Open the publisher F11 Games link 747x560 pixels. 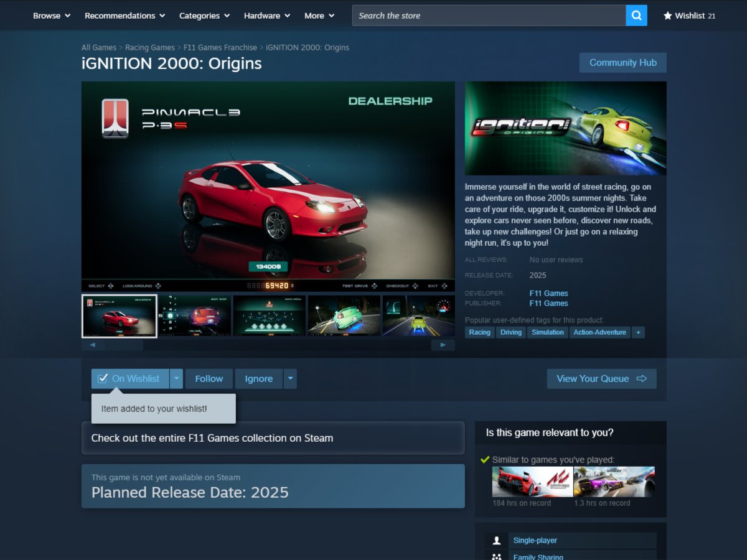point(548,303)
